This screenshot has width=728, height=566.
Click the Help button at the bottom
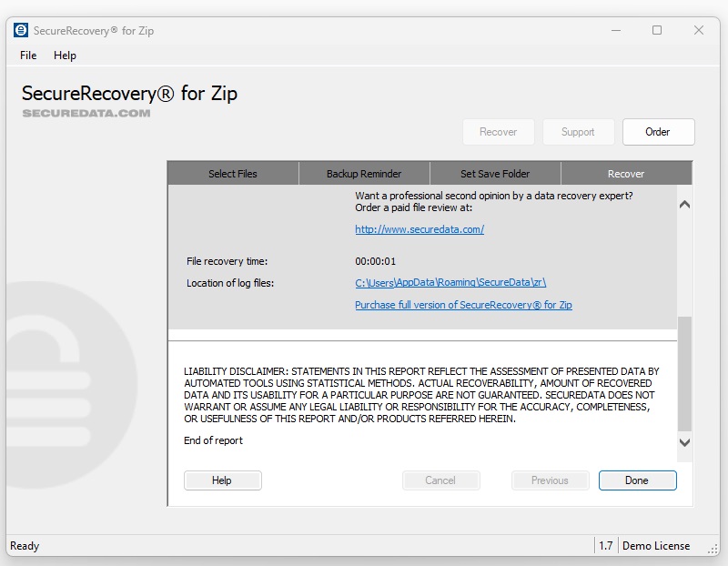[222, 480]
